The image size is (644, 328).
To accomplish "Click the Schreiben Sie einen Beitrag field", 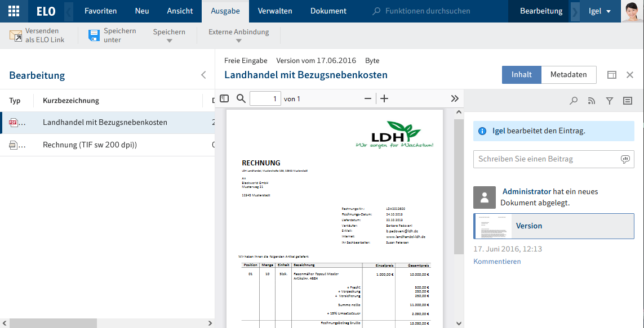I will point(545,159).
